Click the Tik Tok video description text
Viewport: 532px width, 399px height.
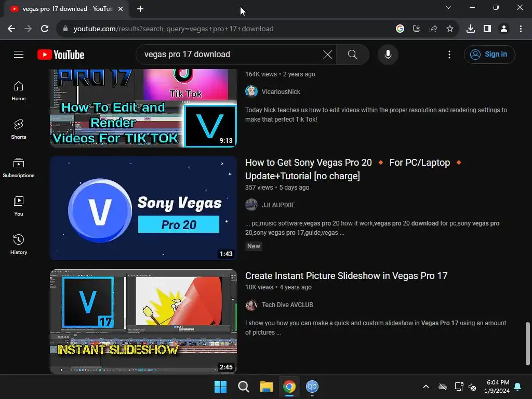click(x=376, y=115)
